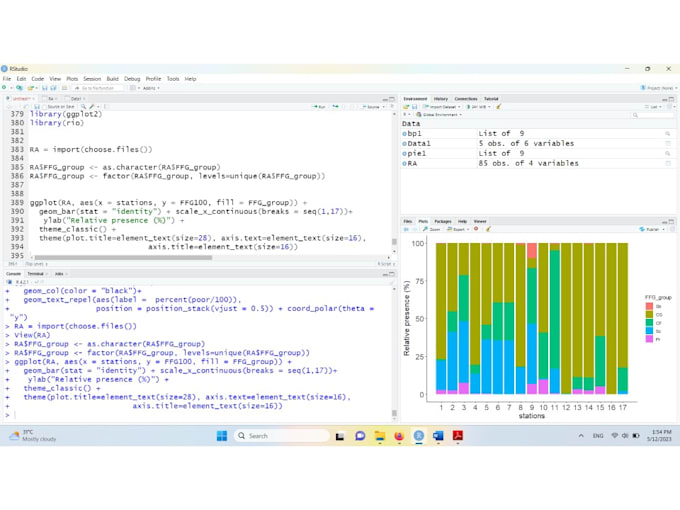This screenshot has height=510, width=680.
Task: Open the Source button dropdown arrow
Action: tap(384, 107)
